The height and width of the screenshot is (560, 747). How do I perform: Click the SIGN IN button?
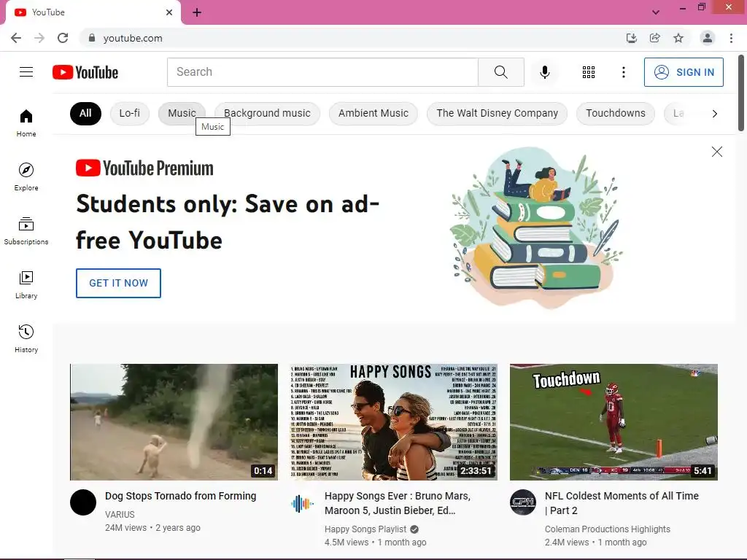coord(684,72)
